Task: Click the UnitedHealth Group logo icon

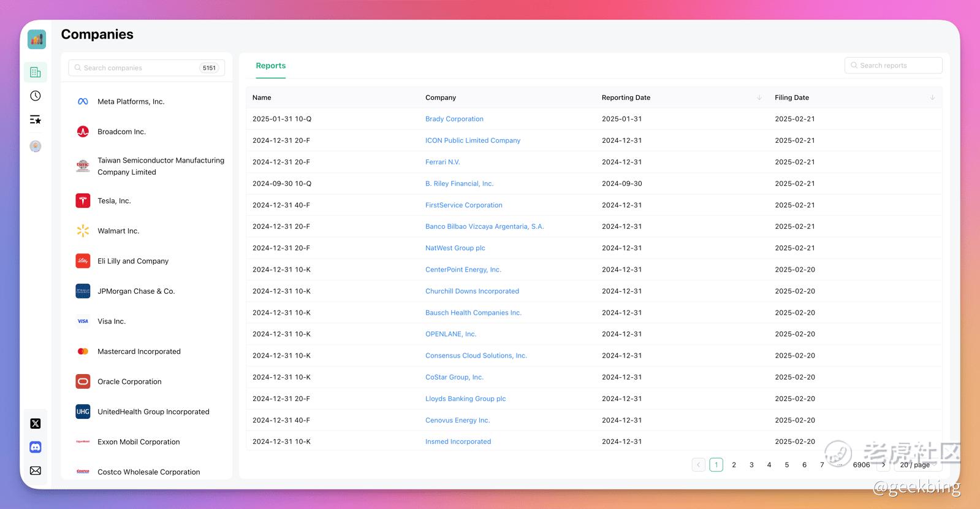Action: pos(83,411)
